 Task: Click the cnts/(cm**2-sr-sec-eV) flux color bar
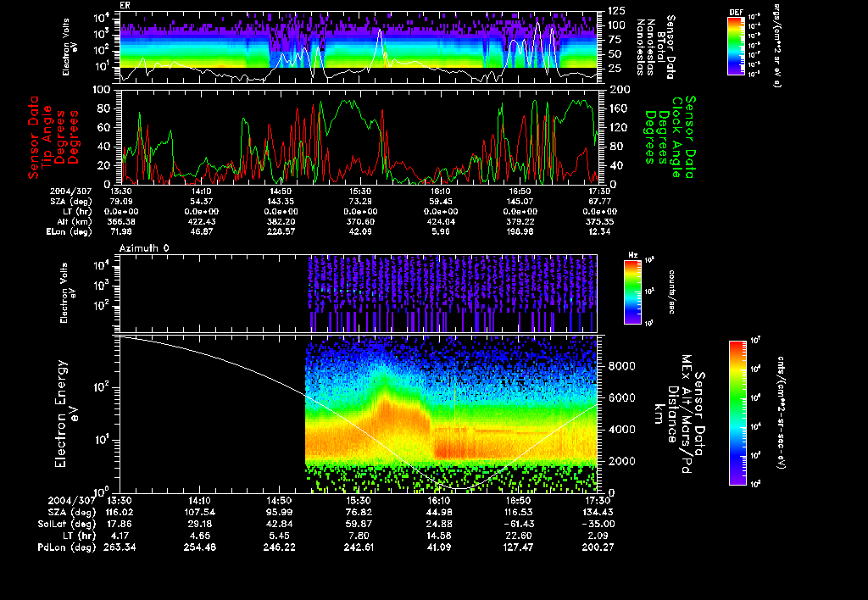tap(737, 413)
